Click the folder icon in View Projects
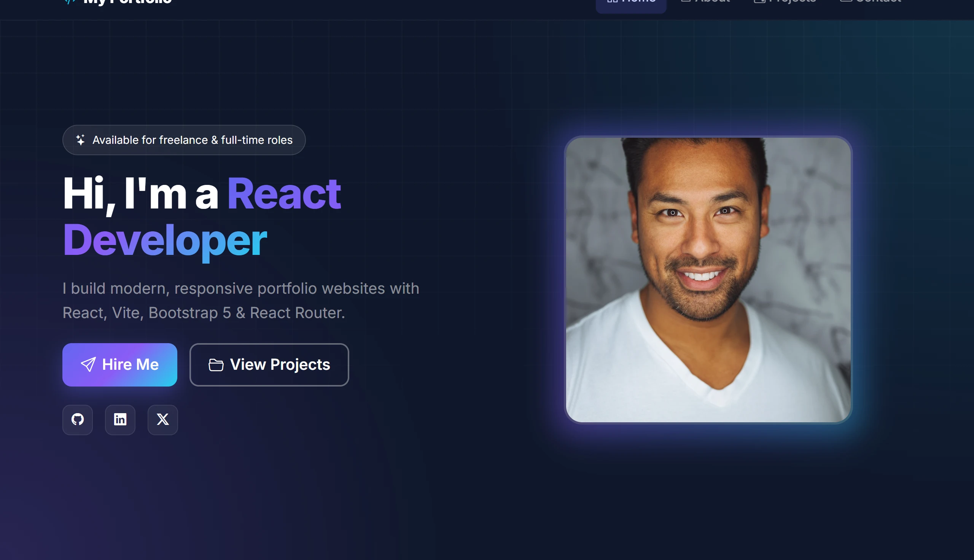This screenshot has height=560, width=974. pos(216,364)
